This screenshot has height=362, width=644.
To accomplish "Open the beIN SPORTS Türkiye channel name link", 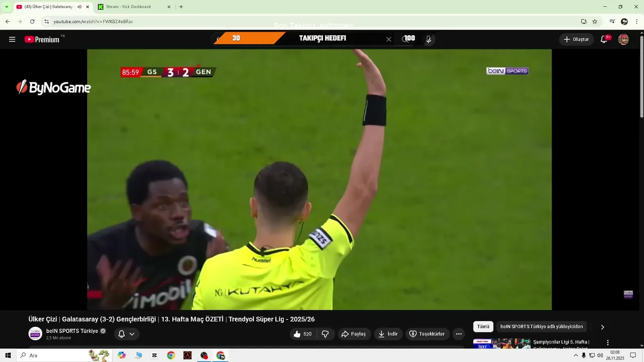I will pyautogui.click(x=72, y=331).
